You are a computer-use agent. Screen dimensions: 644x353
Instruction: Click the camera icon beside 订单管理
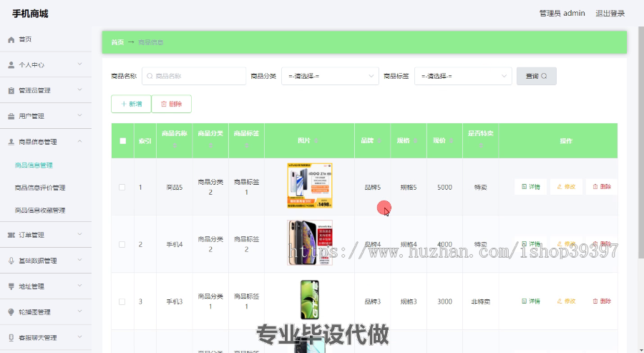click(11, 235)
